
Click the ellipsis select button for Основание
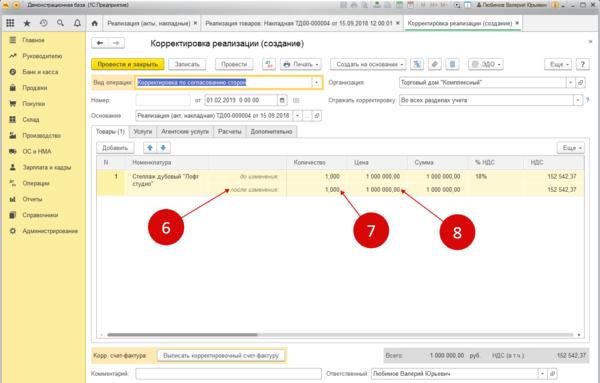pyautogui.click(x=307, y=116)
